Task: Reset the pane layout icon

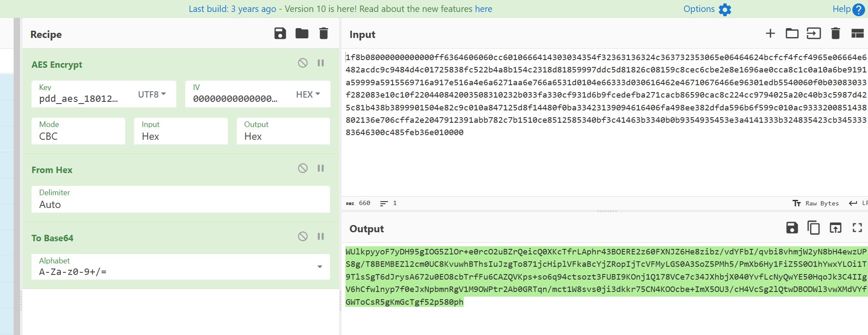Action: pos(857,34)
